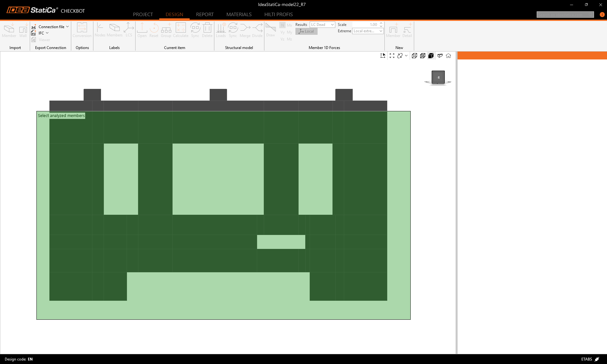Switch to wireframe view cube icon

(414, 56)
